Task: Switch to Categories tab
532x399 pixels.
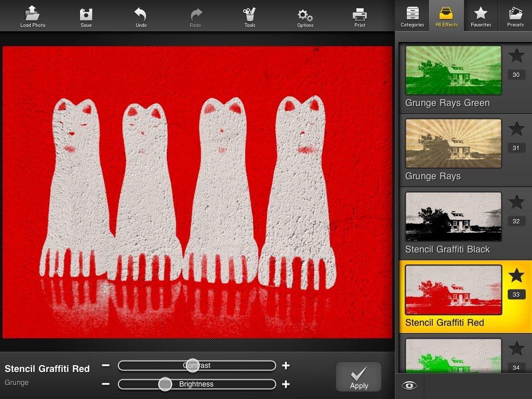Action: [x=412, y=16]
